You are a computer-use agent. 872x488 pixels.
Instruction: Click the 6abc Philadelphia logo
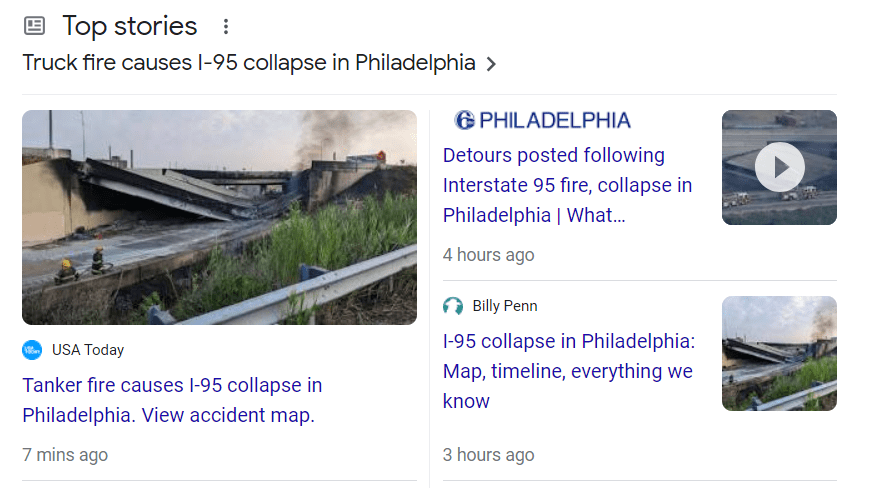point(542,121)
